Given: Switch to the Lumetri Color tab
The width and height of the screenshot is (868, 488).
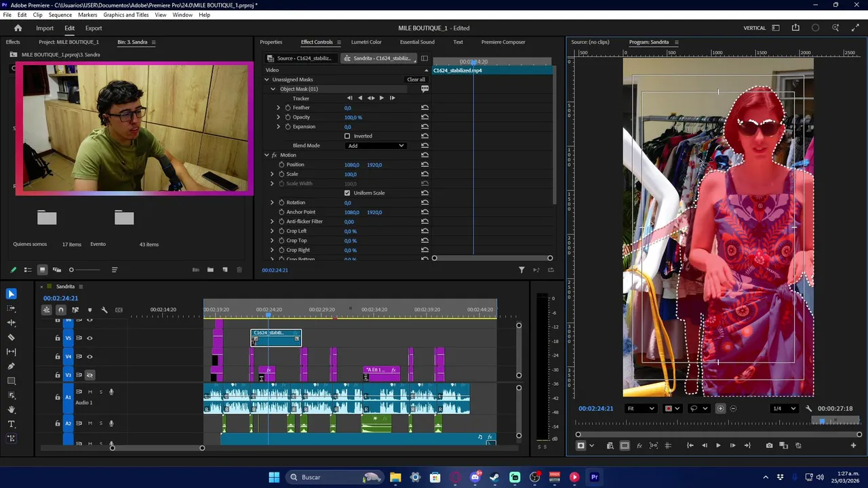Looking at the screenshot, I should [366, 42].
